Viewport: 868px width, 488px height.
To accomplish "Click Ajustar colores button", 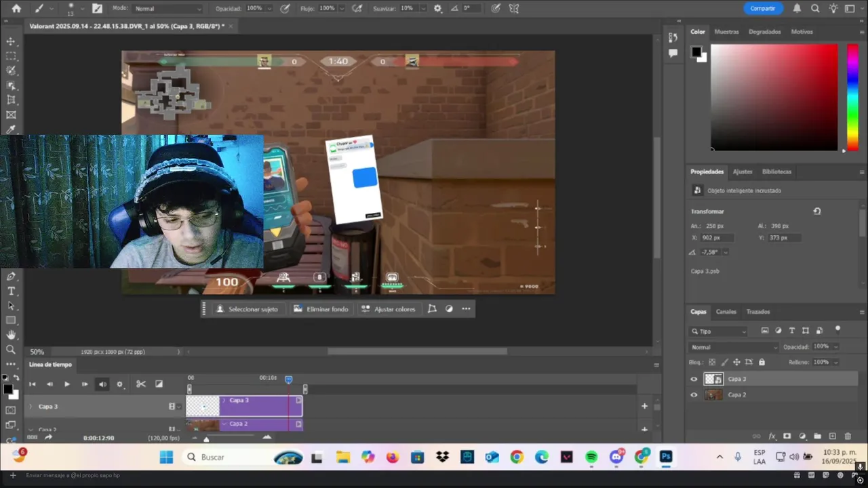I will [388, 309].
